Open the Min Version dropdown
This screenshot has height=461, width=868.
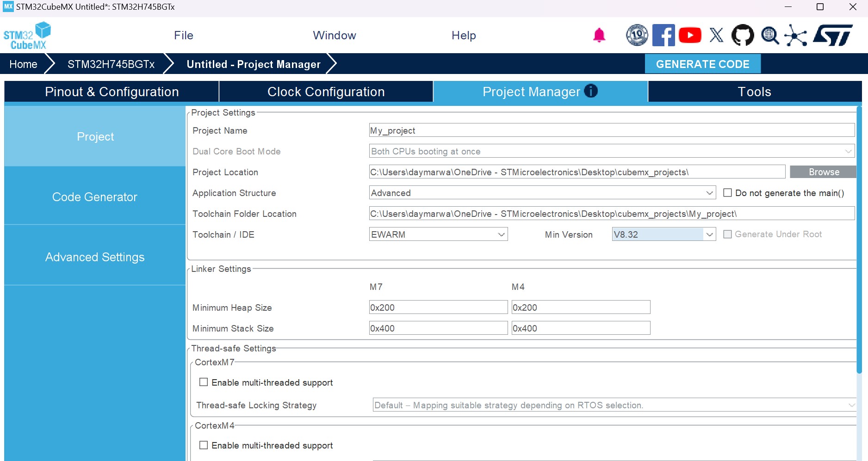[x=664, y=234]
